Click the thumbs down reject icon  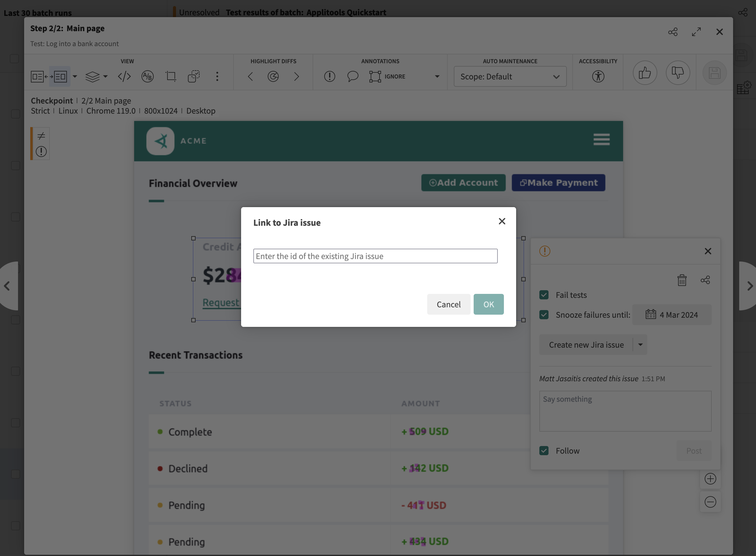click(677, 73)
